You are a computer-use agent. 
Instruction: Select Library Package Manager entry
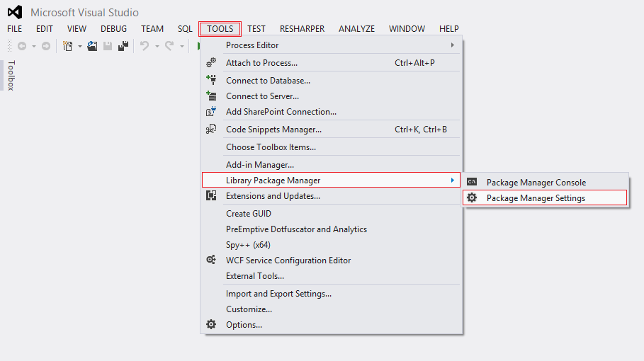(331, 180)
